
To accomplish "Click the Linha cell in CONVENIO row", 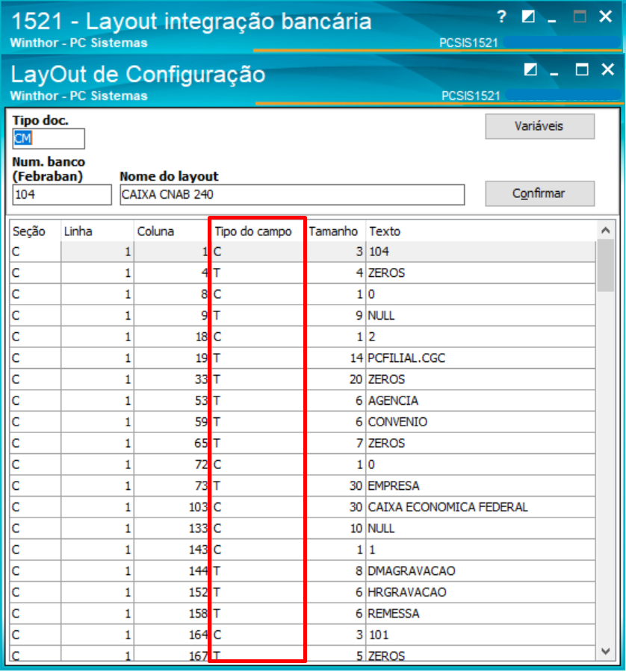I will click(x=97, y=422).
